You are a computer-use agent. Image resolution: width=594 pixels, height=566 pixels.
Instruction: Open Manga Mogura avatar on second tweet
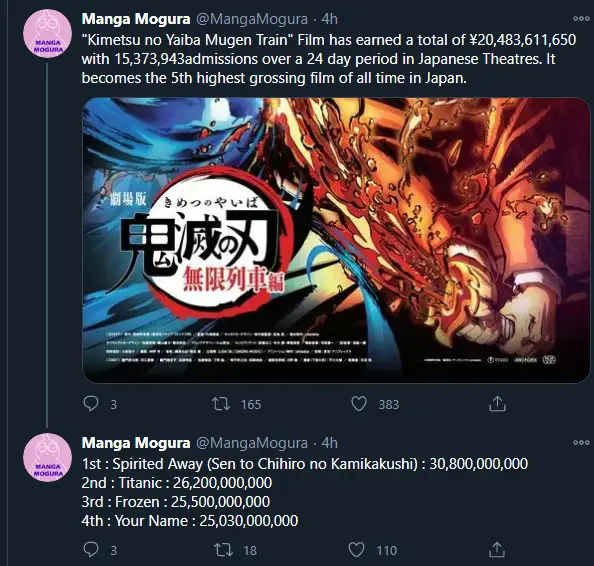47,457
